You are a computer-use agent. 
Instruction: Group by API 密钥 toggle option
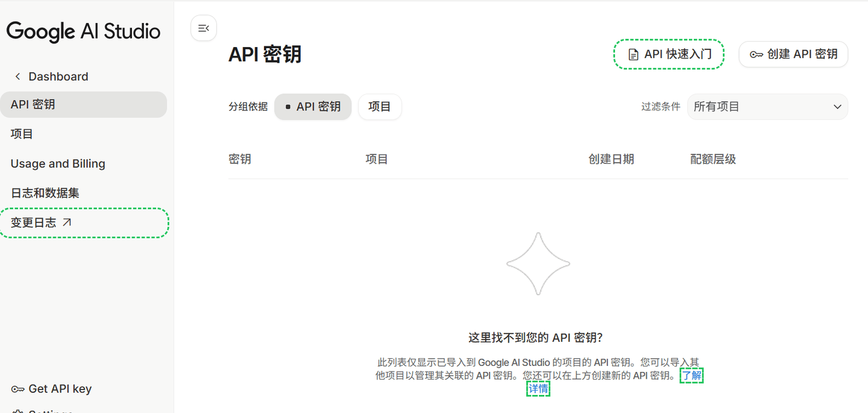click(312, 107)
